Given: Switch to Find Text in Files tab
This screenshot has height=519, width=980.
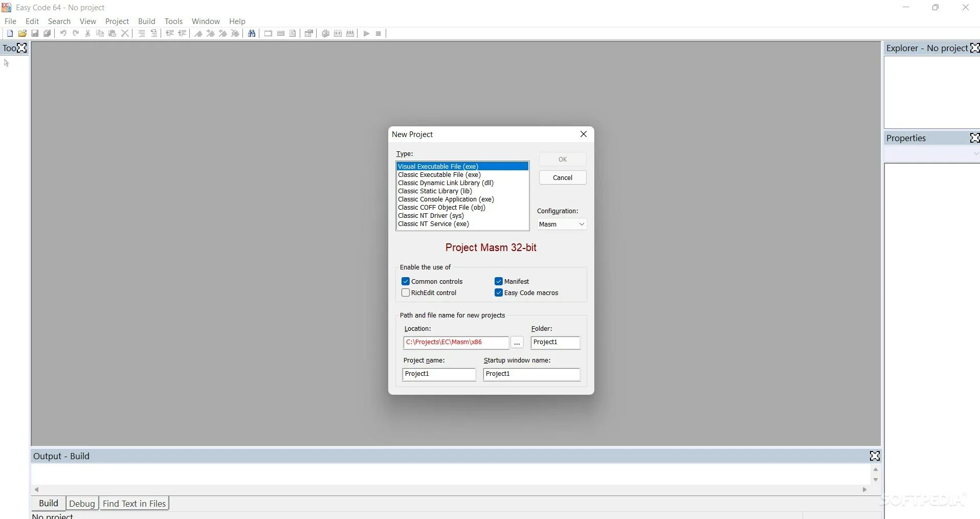Looking at the screenshot, I should click(135, 504).
